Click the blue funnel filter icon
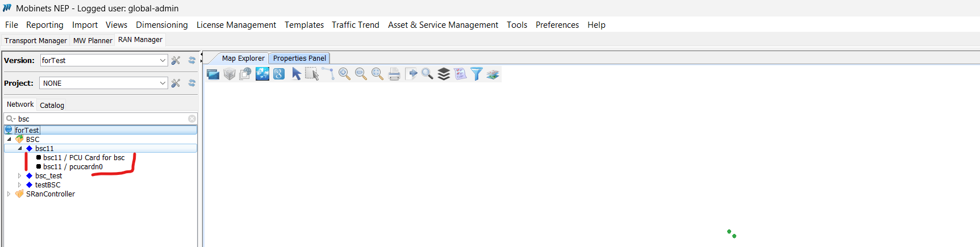This screenshot has width=980, height=247. coord(477,74)
